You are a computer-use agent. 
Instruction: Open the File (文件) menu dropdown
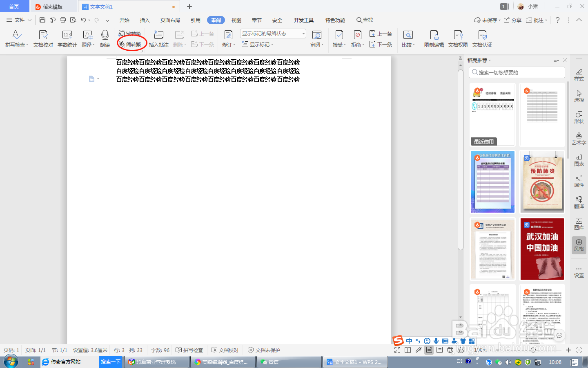[x=19, y=20]
